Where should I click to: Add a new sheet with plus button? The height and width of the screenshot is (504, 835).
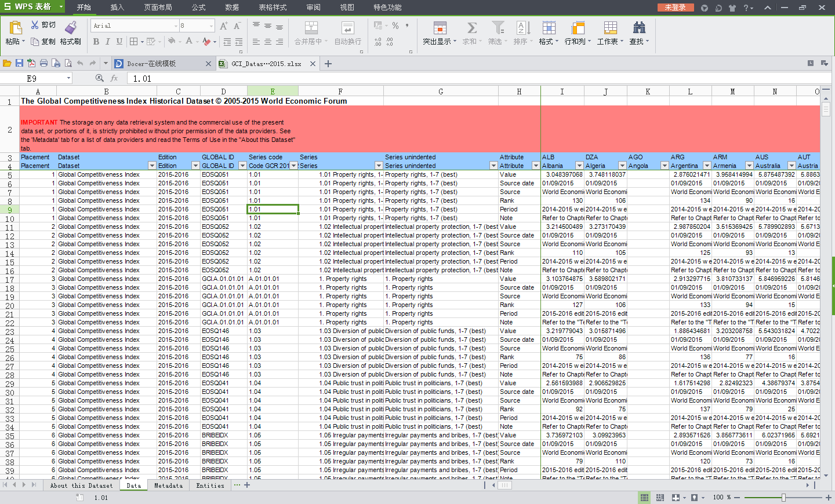(x=247, y=485)
